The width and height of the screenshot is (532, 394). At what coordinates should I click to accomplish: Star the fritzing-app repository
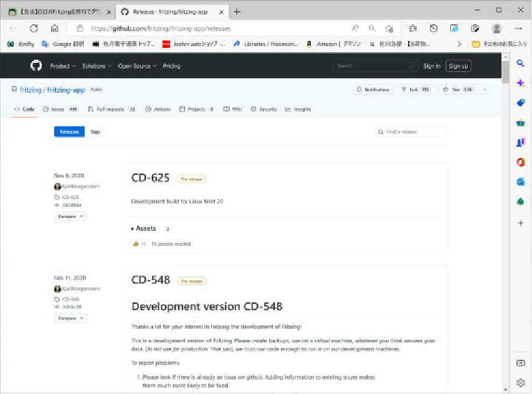(x=458, y=90)
